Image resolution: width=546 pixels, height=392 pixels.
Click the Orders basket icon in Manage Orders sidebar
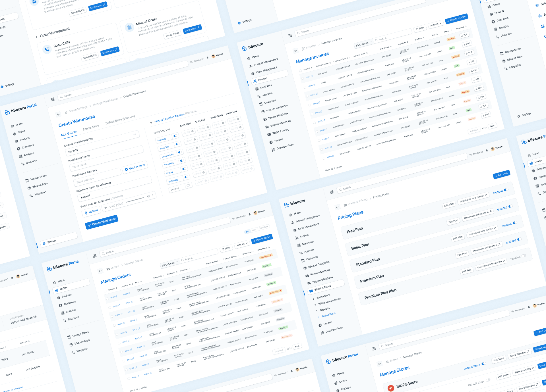pos(57,290)
